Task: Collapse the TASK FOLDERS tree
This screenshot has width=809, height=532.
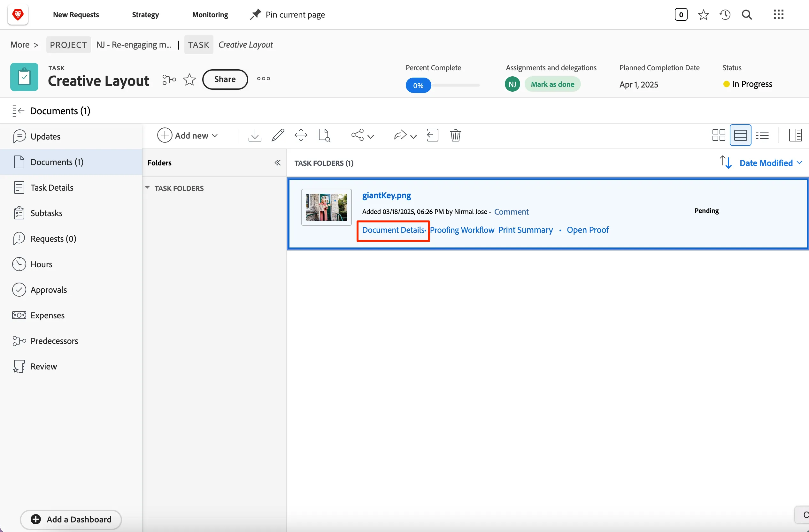Action: tap(147, 188)
